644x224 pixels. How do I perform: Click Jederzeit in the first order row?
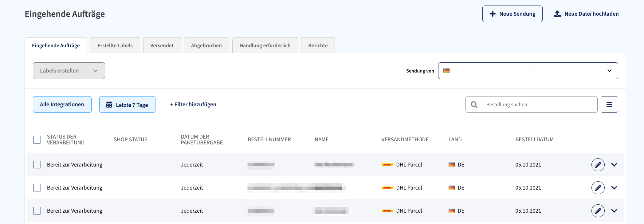pos(192,165)
